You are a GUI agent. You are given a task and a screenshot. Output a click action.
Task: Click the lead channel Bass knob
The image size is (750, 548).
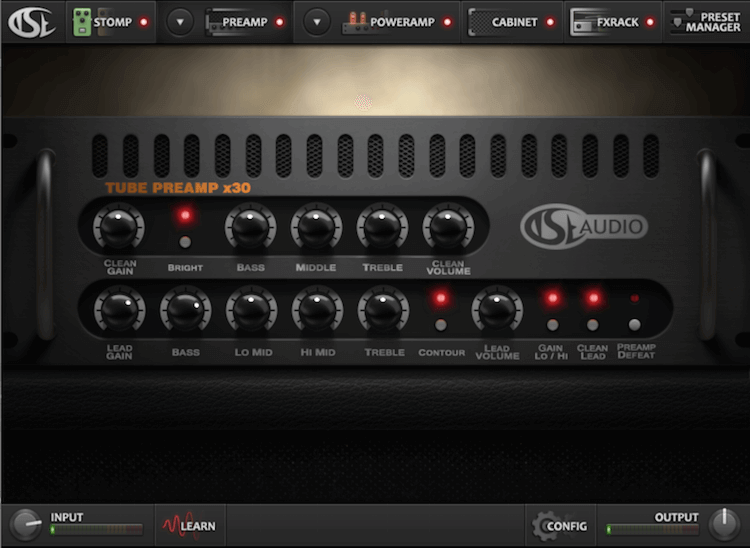pos(186,310)
